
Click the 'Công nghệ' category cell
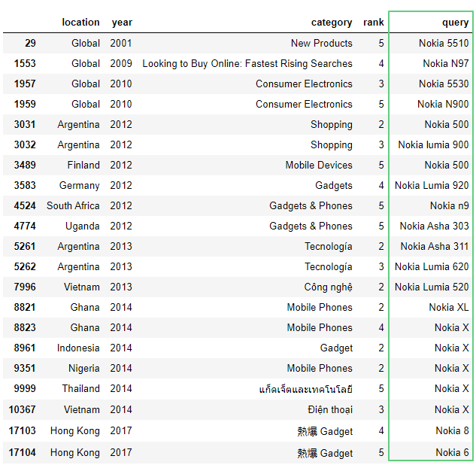click(x=328, y=287)
